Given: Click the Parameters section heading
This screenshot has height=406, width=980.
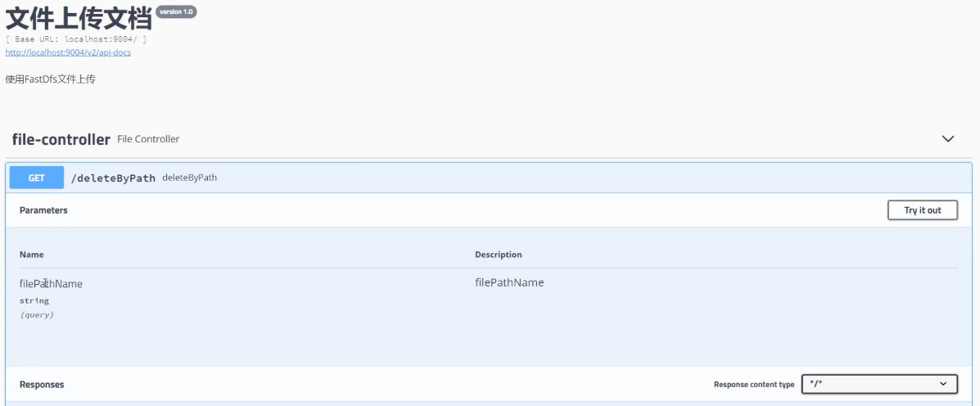Looking at the screenshot, I should coord(43,210).
